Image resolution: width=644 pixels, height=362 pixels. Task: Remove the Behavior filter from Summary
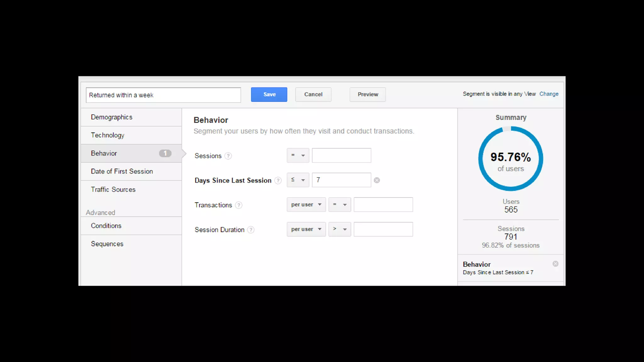555,264
